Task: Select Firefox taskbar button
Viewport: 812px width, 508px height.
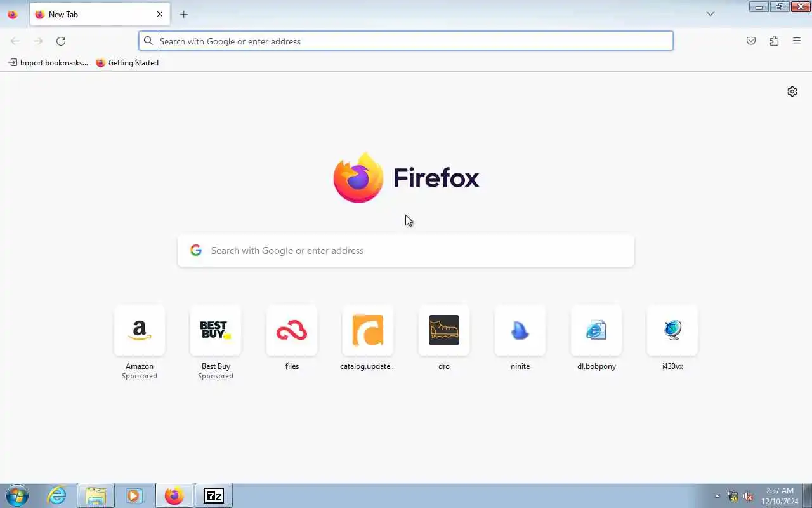Action: (174, 495)
